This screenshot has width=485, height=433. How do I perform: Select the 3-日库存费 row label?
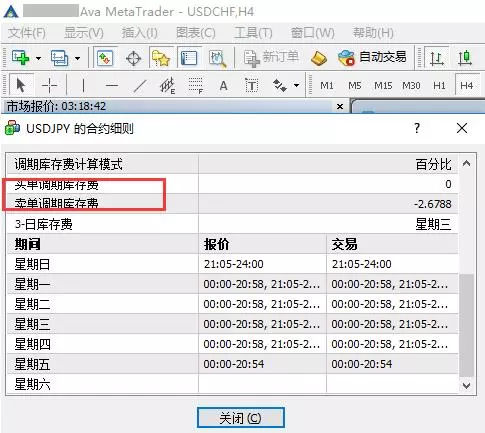(x=43, y=224)
